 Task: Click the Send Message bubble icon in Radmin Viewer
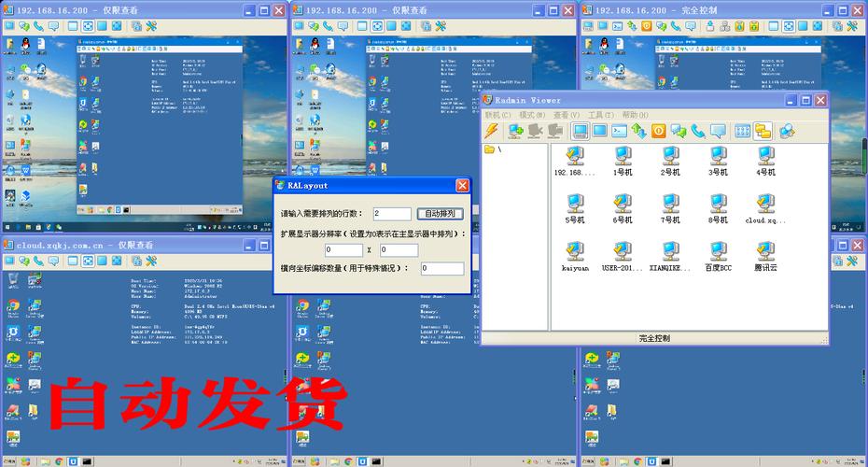tap(718, 132)
